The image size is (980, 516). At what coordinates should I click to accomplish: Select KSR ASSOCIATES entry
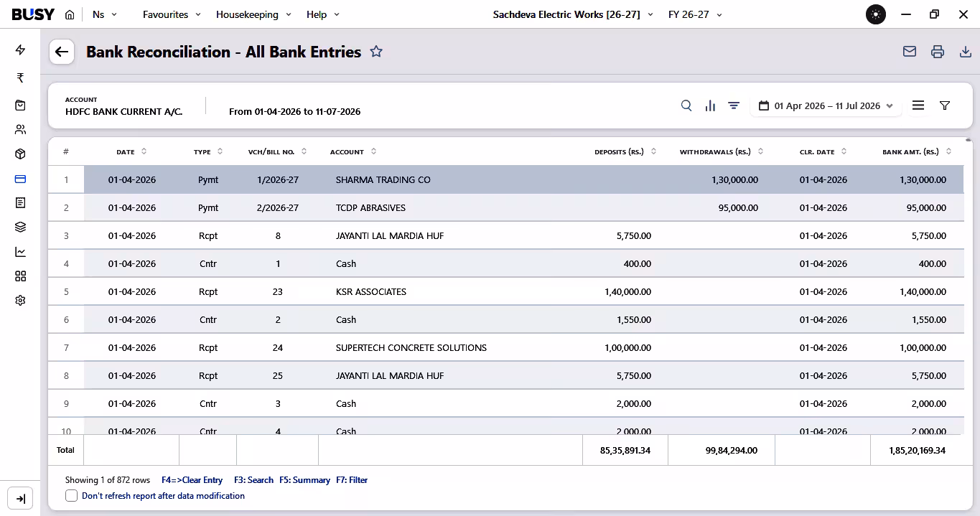click(x=505, y=291)
